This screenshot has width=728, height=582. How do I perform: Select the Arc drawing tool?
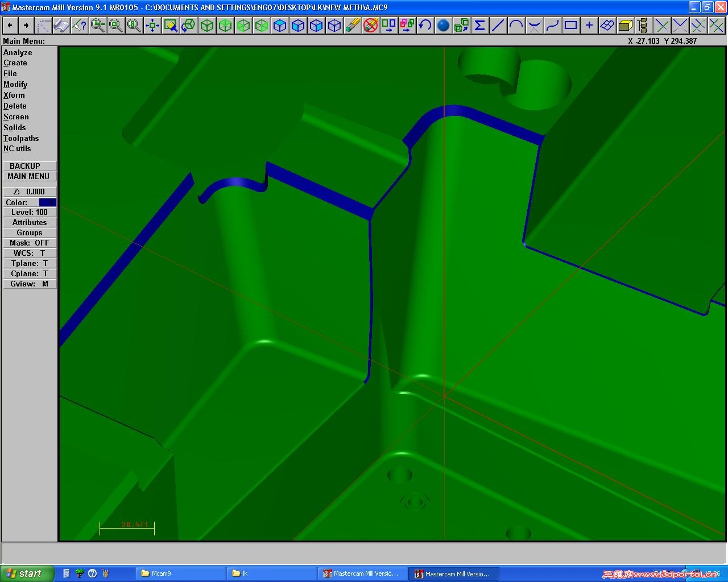tap(516, 25)
